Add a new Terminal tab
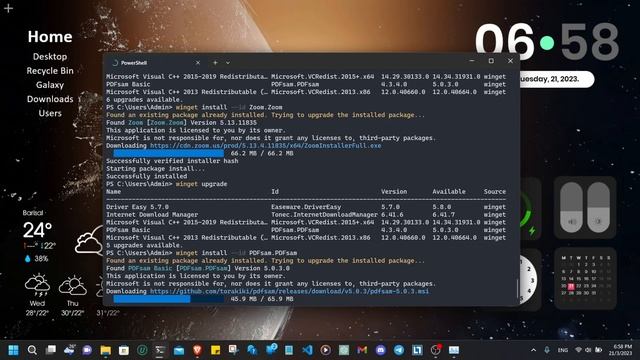640x360 pixels. (215, 63)
